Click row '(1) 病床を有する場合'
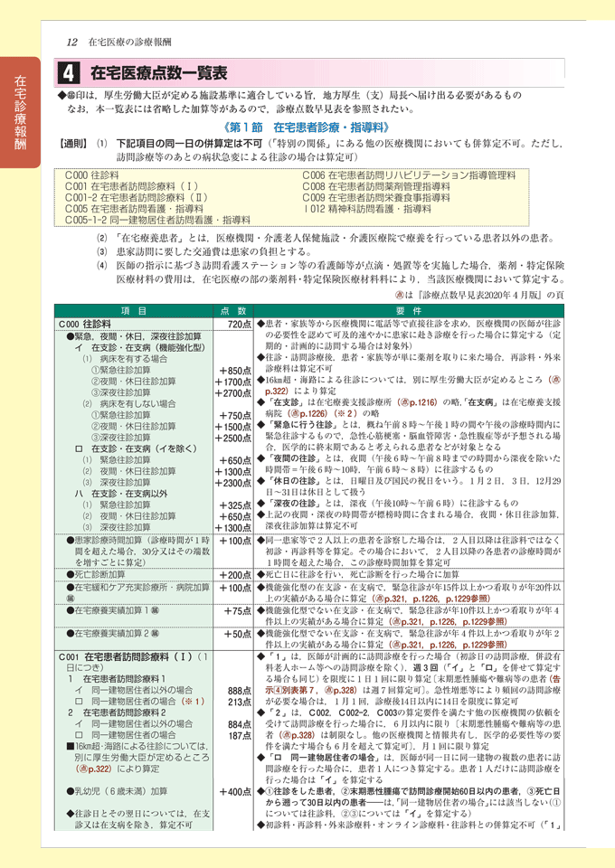This screenshot has width=615, height=868. [x=125, y=359]
